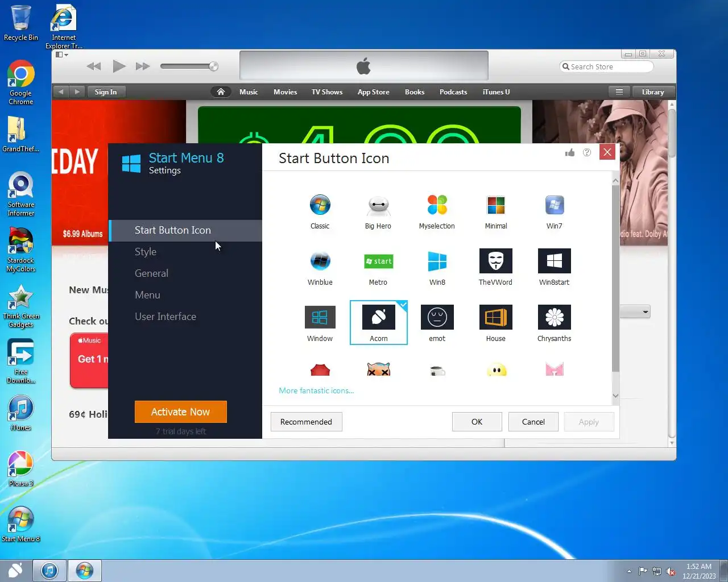
Task: Confirm with the OK button
Action: click(477, 422)
